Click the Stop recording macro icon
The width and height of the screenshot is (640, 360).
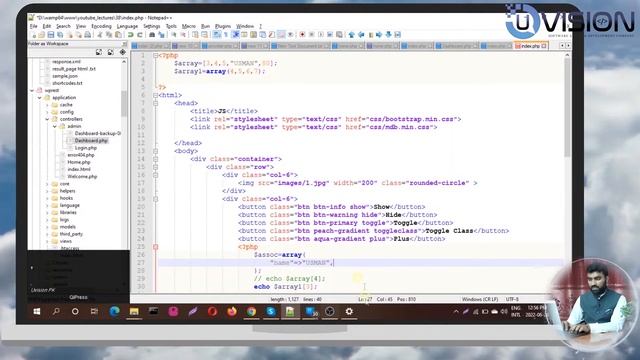tap(312, 35)
